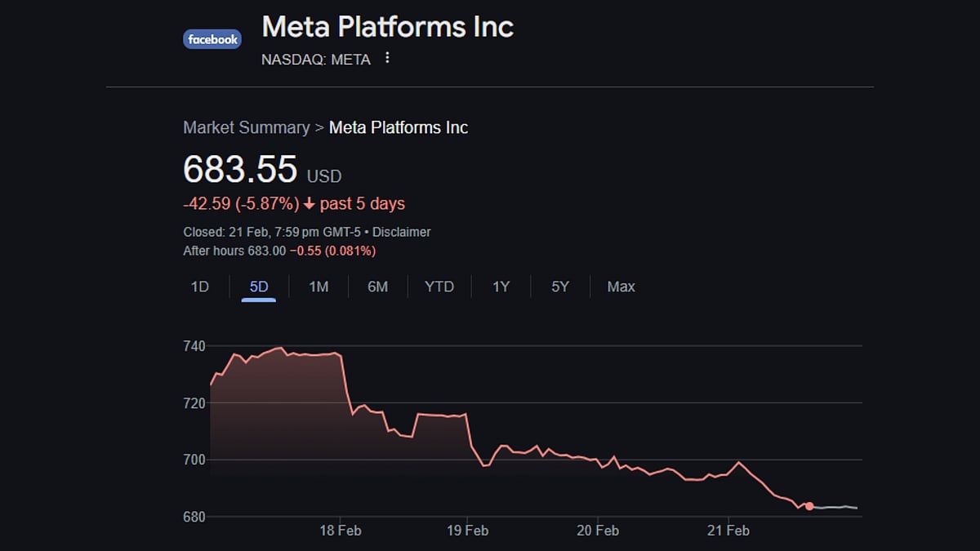Click the 19 Feb date label on chart
Image resolution: width=980 pixels, height=551 pixels.
[x=467, y=531]
